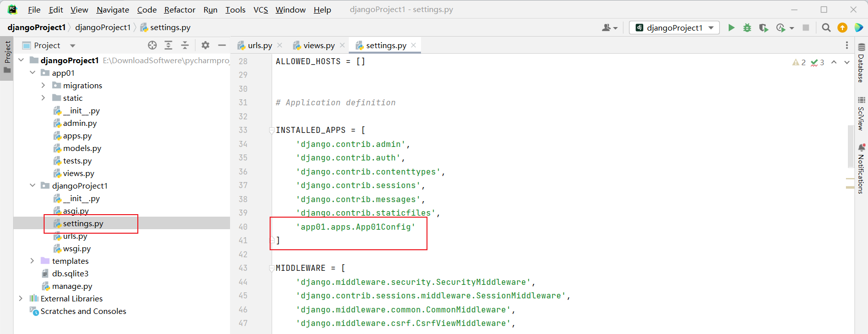Collapse the inner djangoProject1 package
The width and height of the screenshot is (868, 334).
33,186
